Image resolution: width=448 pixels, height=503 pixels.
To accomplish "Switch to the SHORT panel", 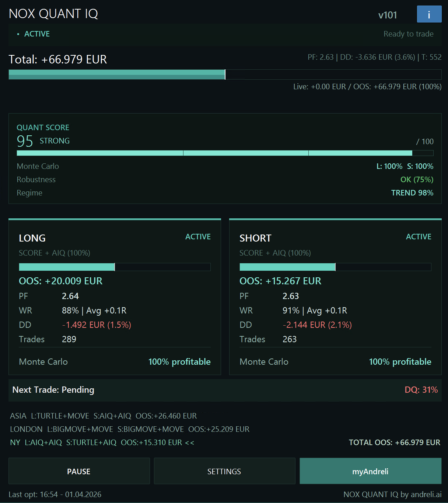I will (255, 238).
